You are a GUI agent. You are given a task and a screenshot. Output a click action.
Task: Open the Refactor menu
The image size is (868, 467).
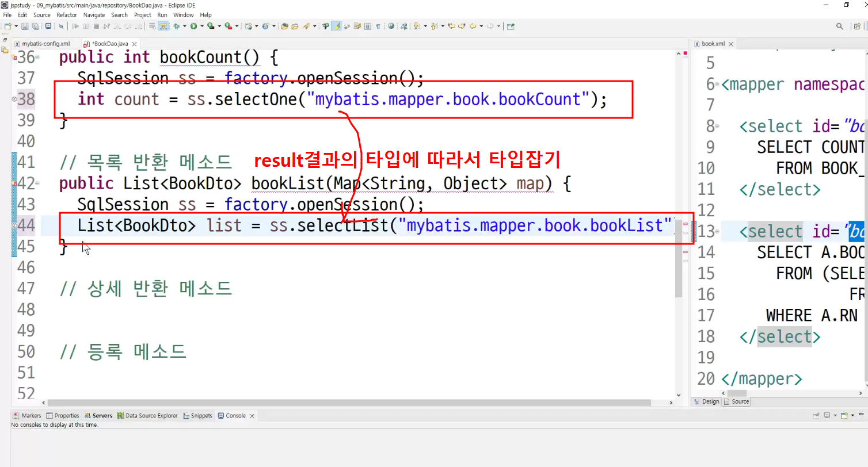point(67,15)
